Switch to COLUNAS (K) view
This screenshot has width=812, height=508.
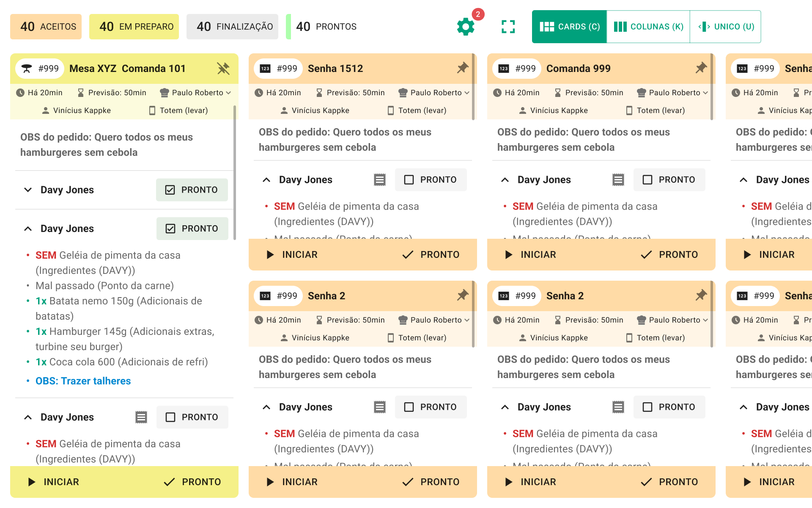[x=648, y=27]
